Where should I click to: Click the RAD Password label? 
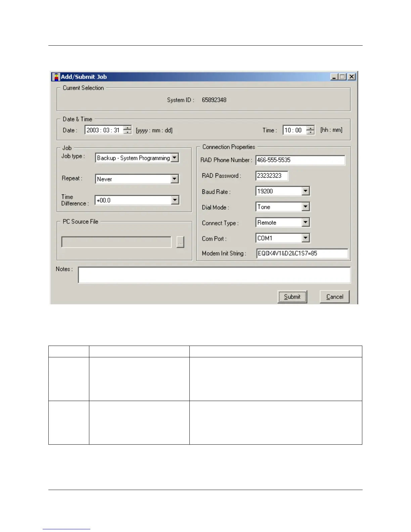click(221, 176)
